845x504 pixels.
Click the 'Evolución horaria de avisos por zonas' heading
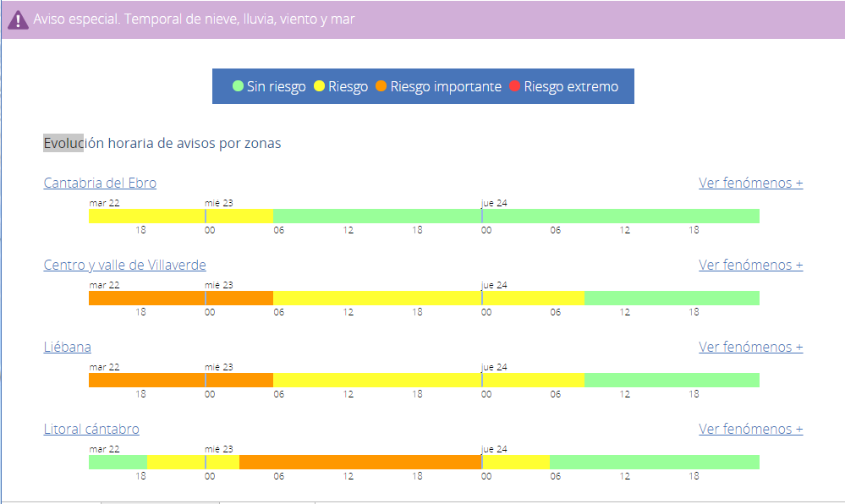(162, 144)
